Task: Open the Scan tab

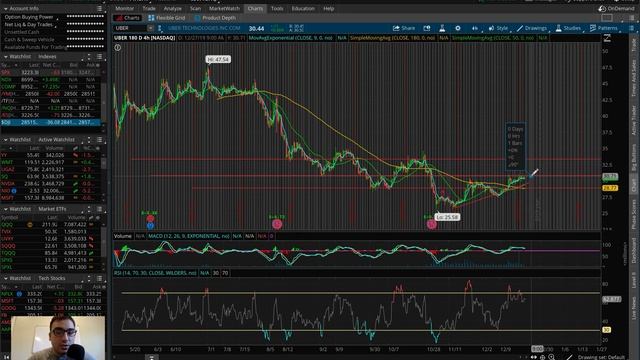Action: pyautogui.click(x=195, y=9)
